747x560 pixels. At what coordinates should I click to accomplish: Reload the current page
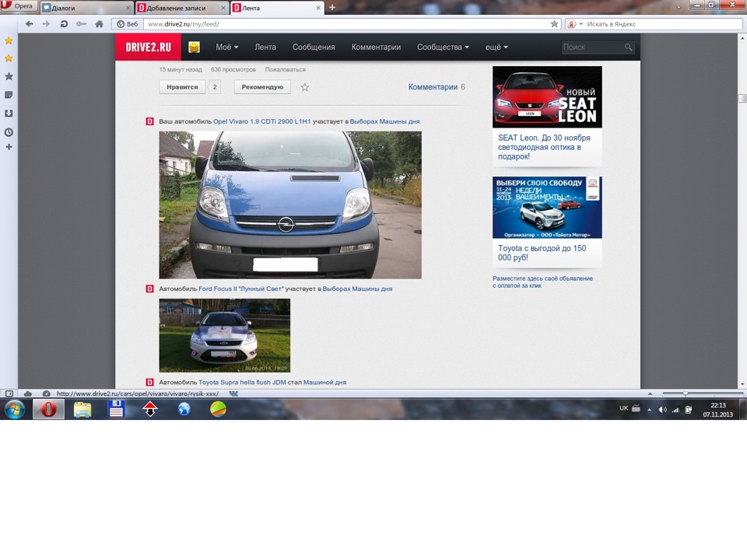[64, 24]
